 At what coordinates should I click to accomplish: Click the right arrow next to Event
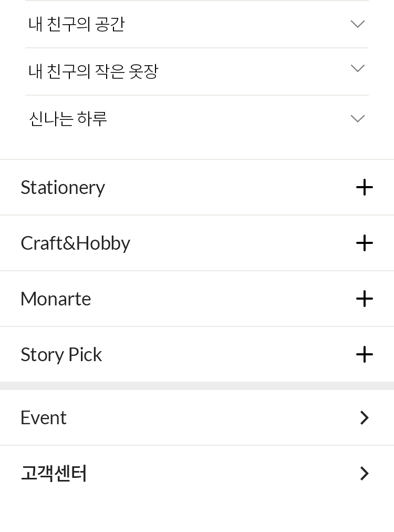click(364, 417)
